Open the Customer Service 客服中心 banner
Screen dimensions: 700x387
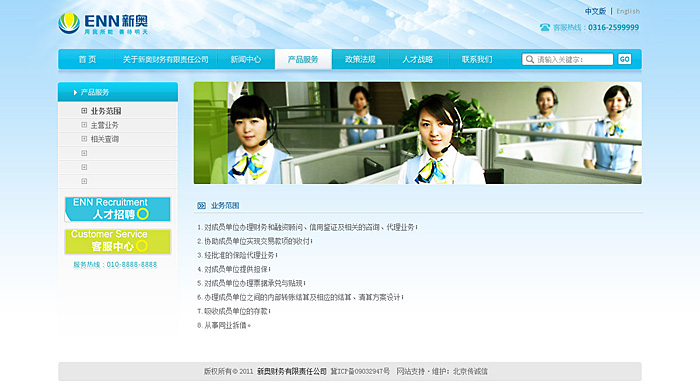pyautogui.click(x=118, y=241)
